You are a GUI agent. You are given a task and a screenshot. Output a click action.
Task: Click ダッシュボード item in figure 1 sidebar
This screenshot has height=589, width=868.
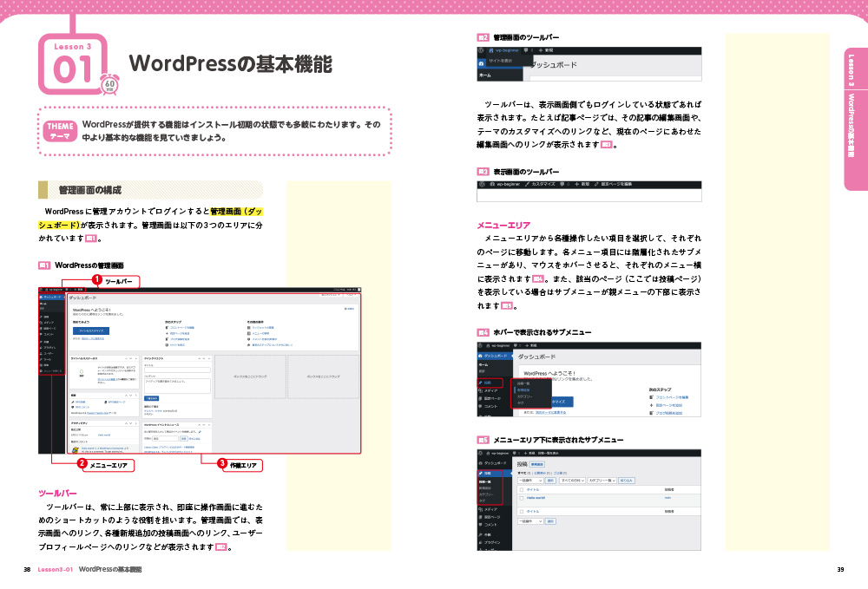(x=51, y=297)
